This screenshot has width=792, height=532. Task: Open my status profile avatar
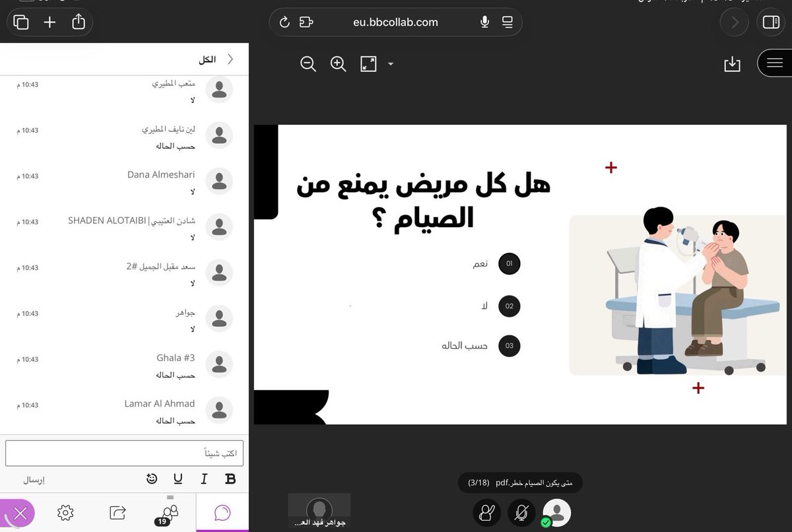coord(556,513)
